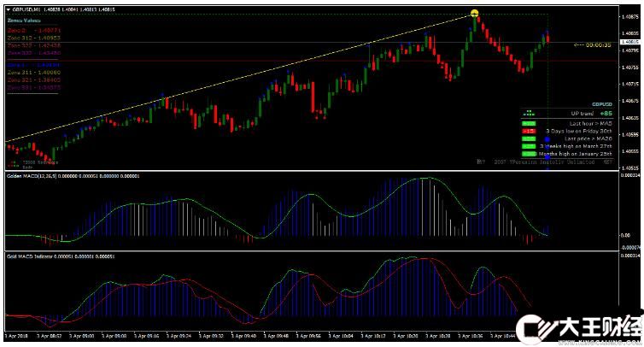Viewport: 644px width, 347px height.
Task: Click the "Golden MACD(12,26,9)" indicator label
Action: pyautogui.click(x=32, y=176)
